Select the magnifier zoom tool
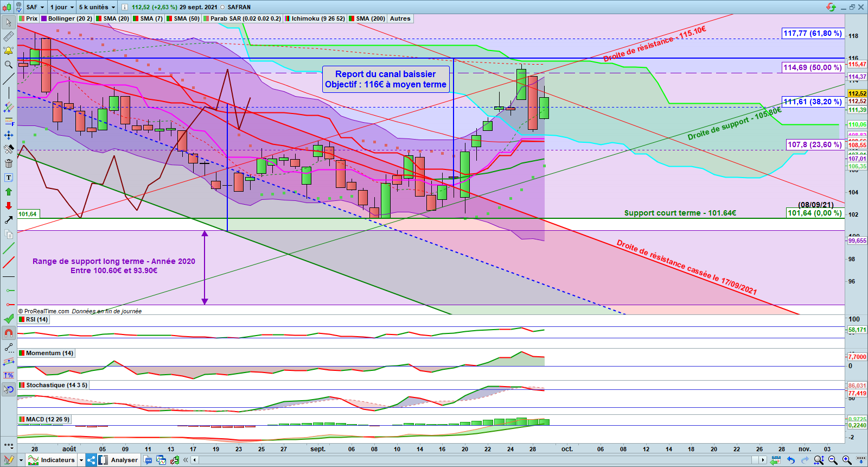Image resolution: width=868 pixels, height=467 pixels. point(9,65)
